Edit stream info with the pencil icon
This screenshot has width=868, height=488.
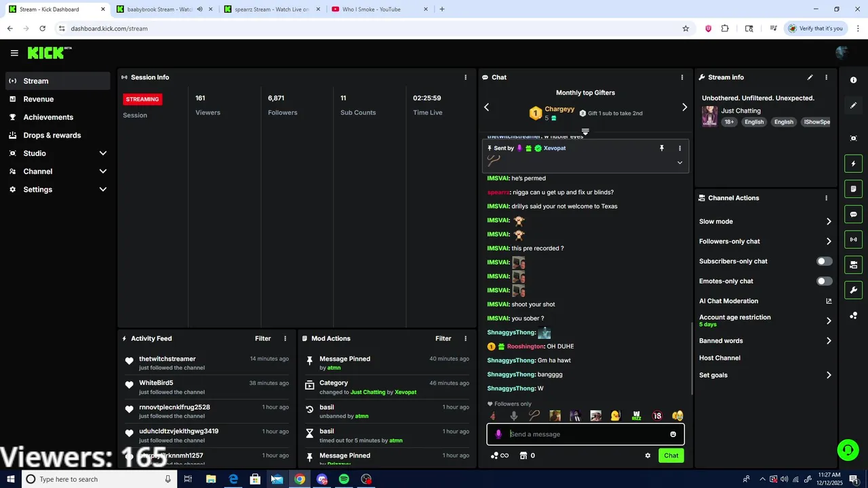tap(810, 77)
